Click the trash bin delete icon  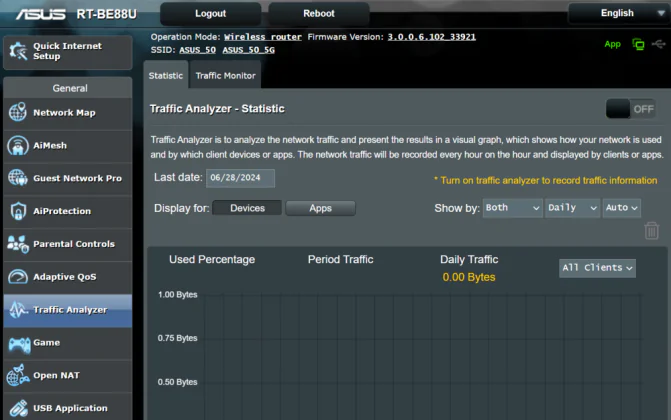point(651,230)
